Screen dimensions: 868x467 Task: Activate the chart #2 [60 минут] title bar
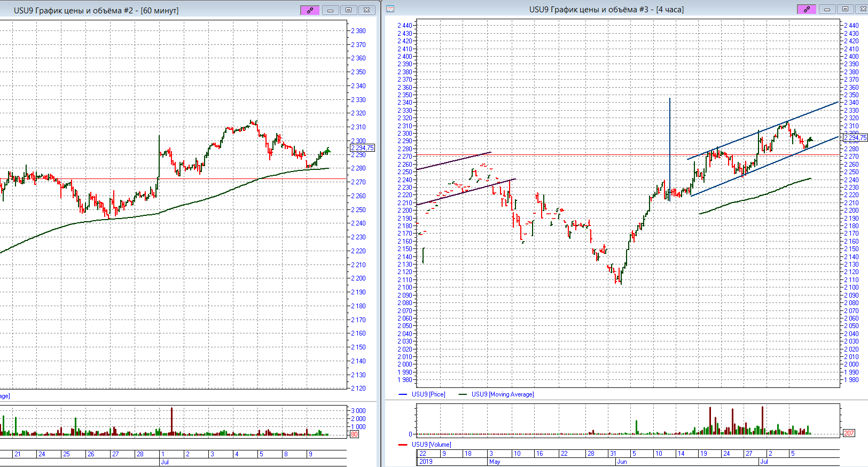coord(96,10)
